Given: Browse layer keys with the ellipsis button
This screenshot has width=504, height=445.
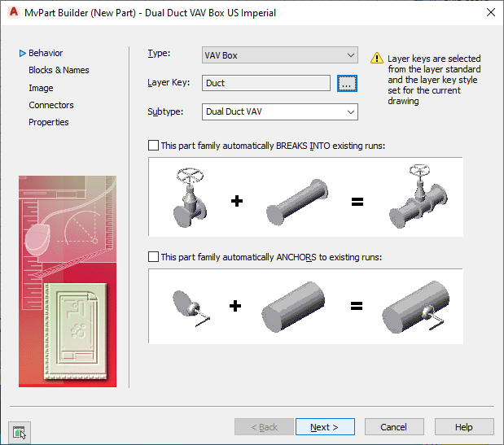Looking at the screenshot, I should pos(347,84).
